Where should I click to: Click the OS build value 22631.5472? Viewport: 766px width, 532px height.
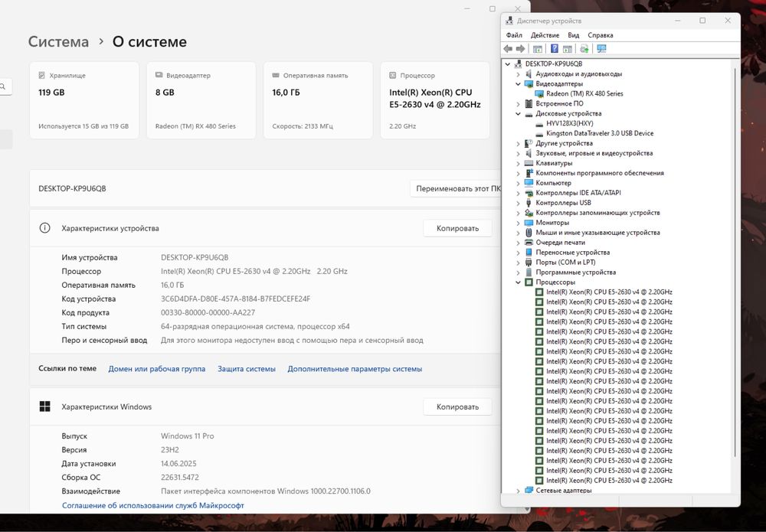click(180, 478)
